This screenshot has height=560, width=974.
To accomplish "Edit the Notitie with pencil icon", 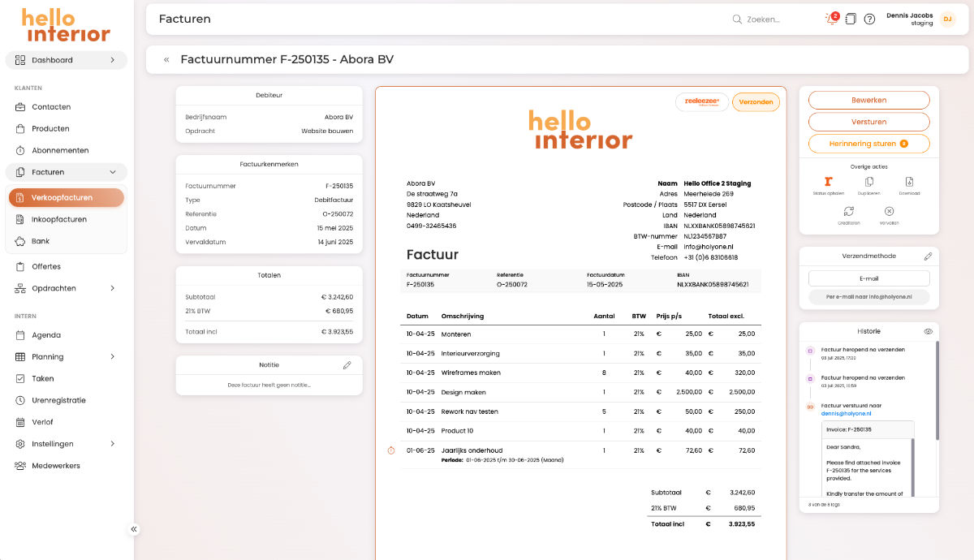I will [347, 365].
